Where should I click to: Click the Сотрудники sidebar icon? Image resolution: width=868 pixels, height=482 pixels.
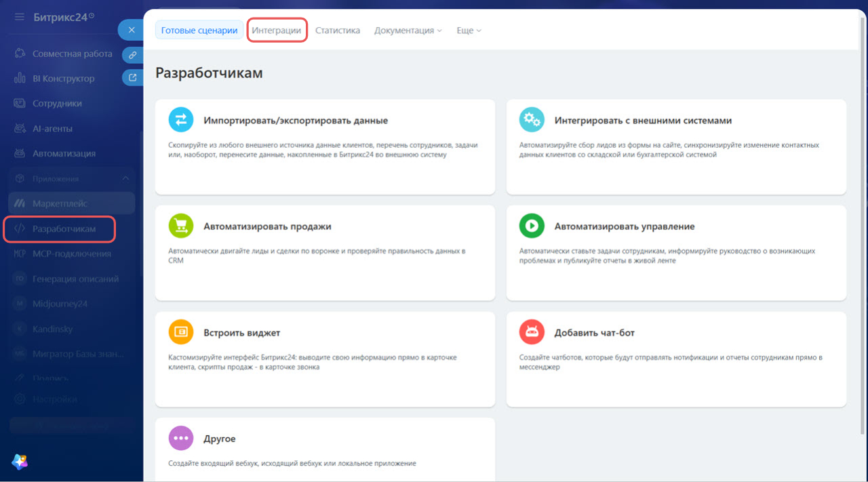pos(20,104)
